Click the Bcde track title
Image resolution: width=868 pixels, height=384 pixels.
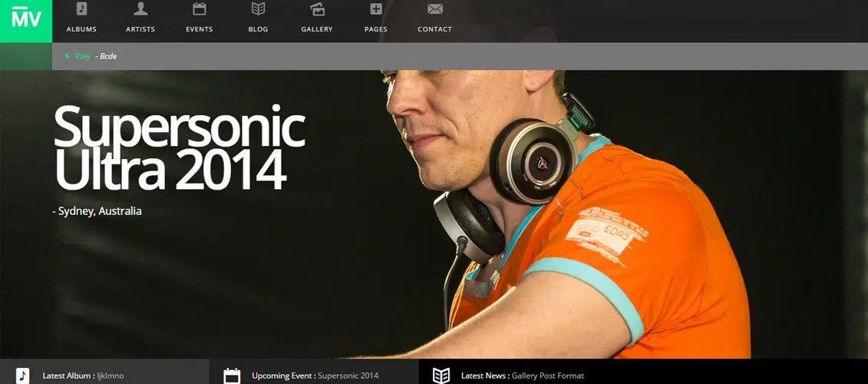coord(108,56)
